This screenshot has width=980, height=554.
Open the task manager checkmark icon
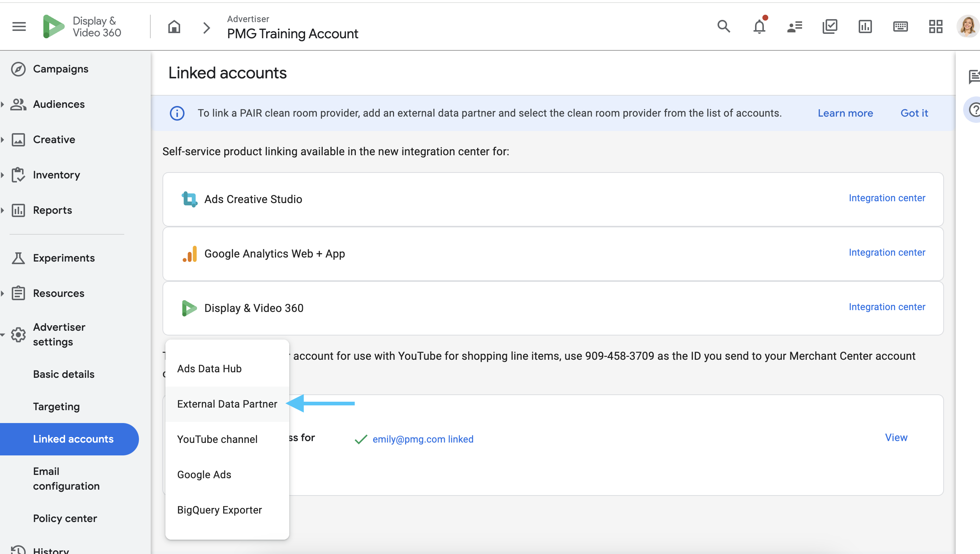(x=830, y=26)
